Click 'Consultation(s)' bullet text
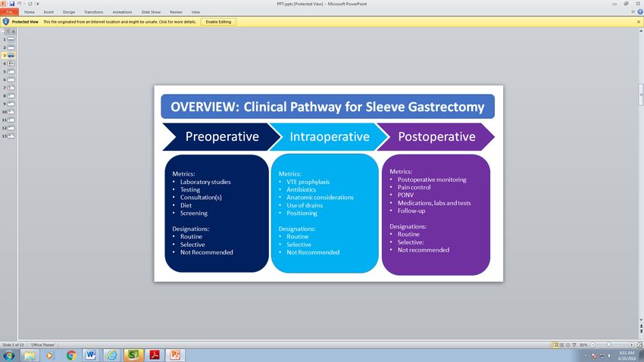The width and height of the screenshot is (644, 362). pyautogui.click(x=201, y=198)
